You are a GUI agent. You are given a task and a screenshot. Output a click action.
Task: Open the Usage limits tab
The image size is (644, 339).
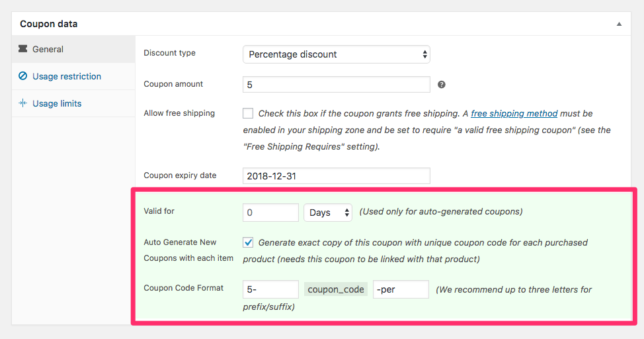pyautogui.click(x=57, y=103)
